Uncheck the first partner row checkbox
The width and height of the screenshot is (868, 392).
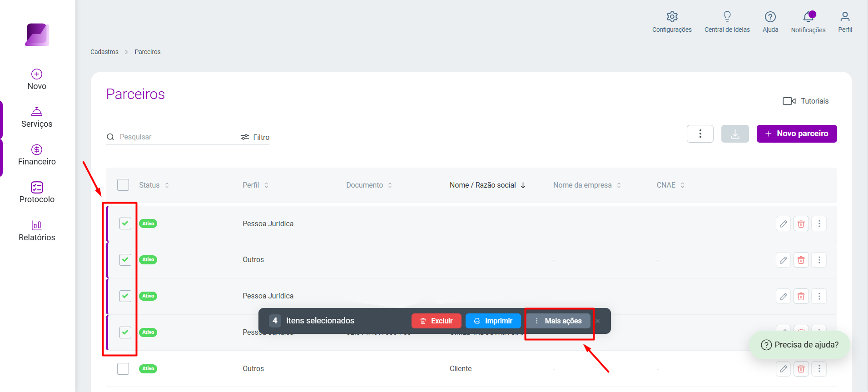tap(125, 223)
